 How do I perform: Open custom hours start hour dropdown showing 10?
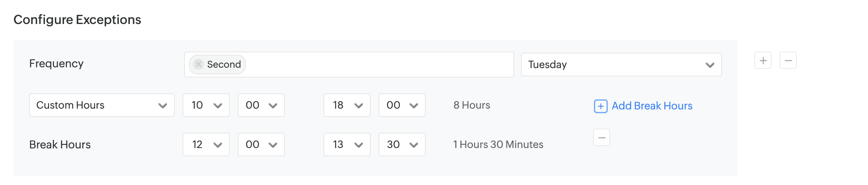pyautogui.click(x=206, y=105)
